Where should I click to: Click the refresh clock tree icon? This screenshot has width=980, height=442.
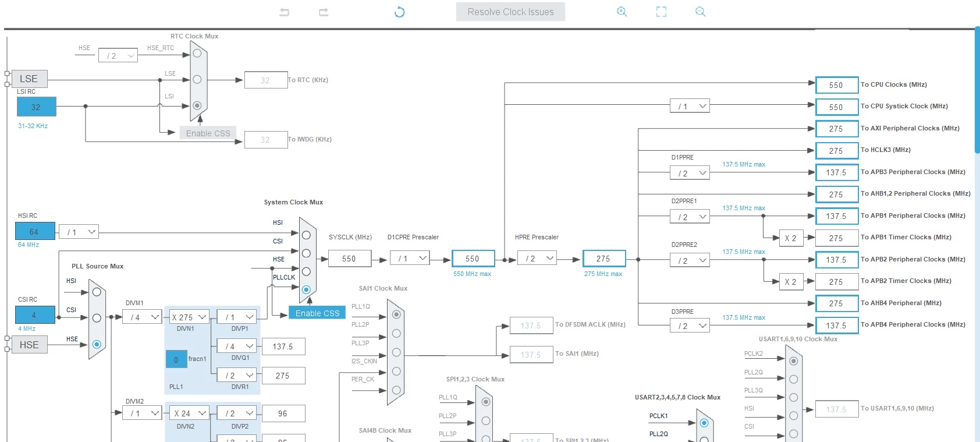click(x=399, y=12)
